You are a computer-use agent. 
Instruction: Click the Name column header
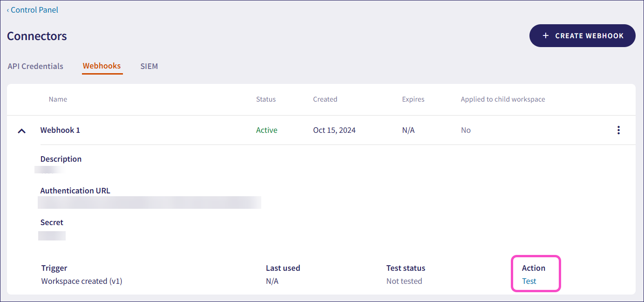coord(58,99)
